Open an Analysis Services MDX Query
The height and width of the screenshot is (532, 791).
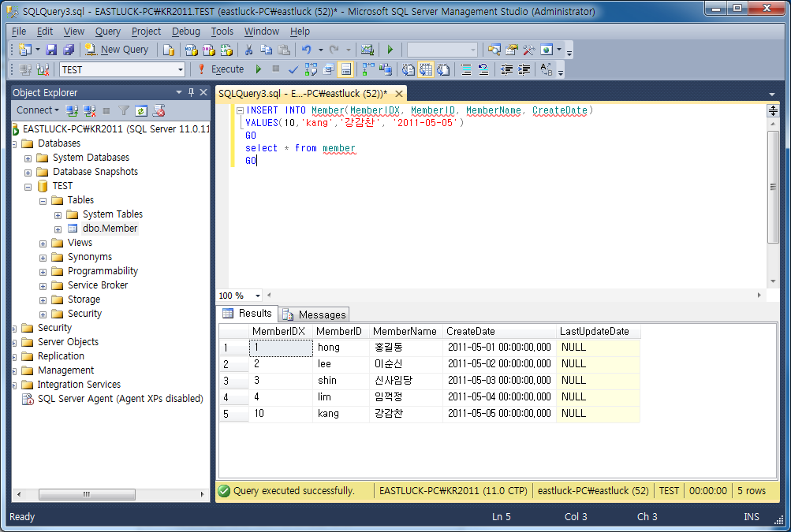(191, 50)
